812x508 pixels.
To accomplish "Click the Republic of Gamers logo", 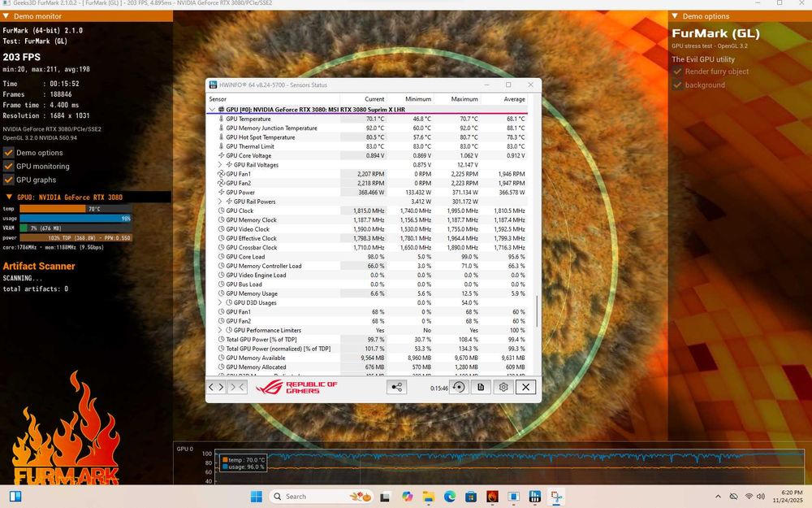I will coord(296,387).
